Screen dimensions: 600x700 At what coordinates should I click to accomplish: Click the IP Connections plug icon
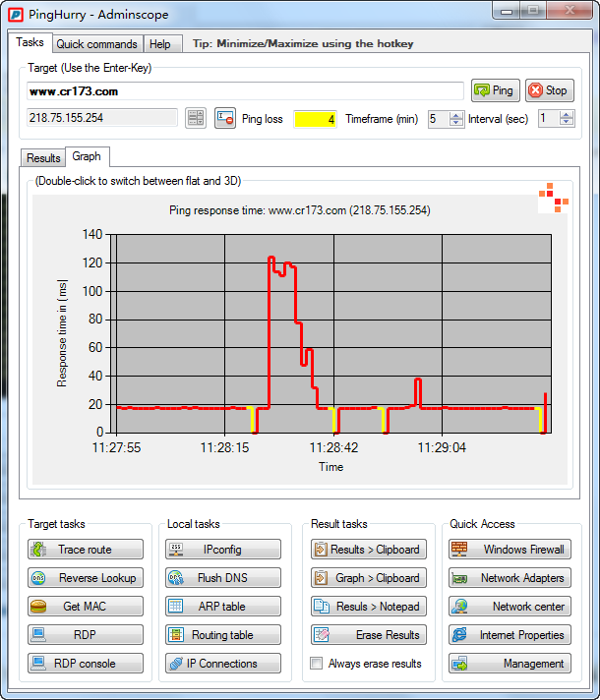coord(176,664)
